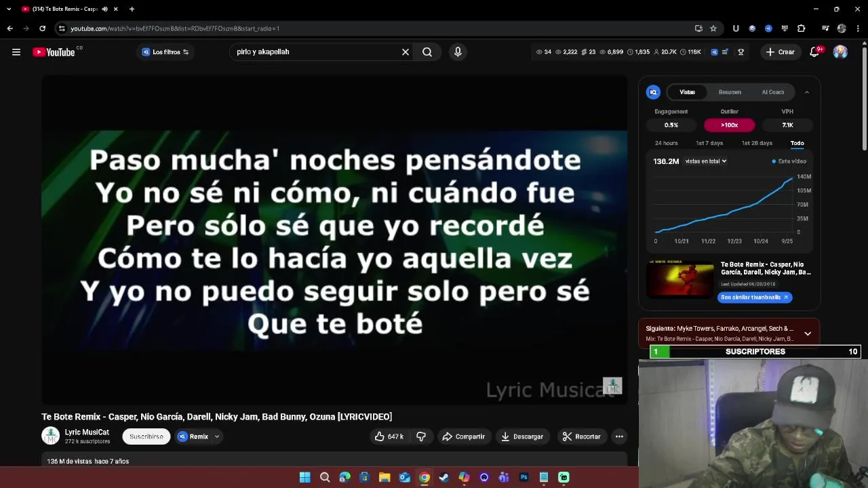Click the install app icon in address bar

[698, 28]
